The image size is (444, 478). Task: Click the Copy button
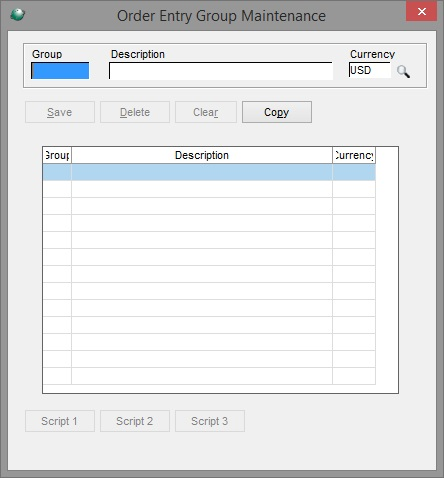click(277, 112)
